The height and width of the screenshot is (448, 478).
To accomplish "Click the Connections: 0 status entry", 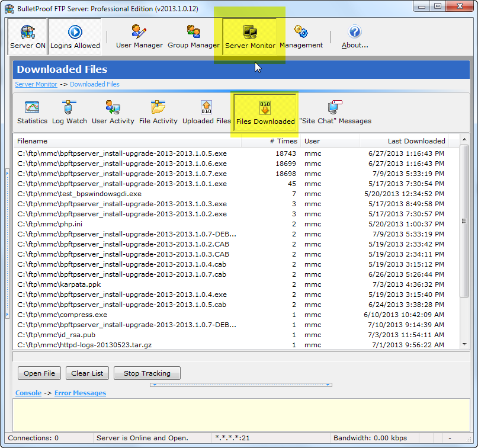I will tap(33, 438).
